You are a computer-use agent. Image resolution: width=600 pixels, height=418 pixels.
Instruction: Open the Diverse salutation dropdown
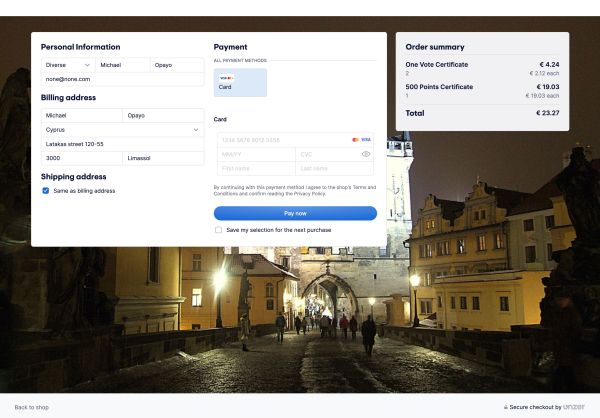(x=68, y=65)
